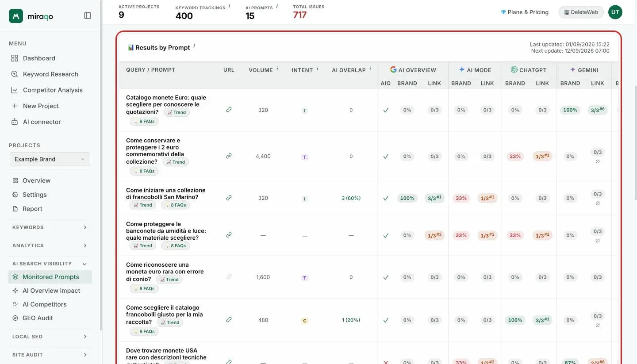
Task: Click the CHATGPT column header
Action: point(529,70)
